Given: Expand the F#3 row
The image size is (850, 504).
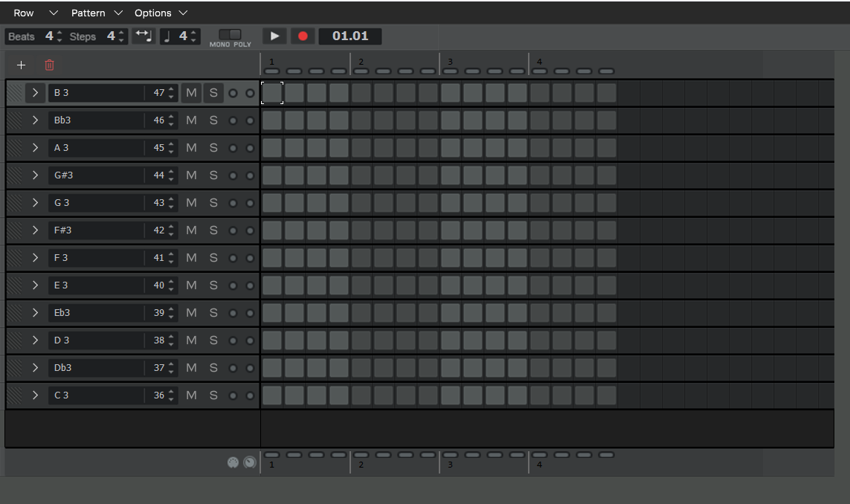Looking at the screenshot, I should 34,230.
